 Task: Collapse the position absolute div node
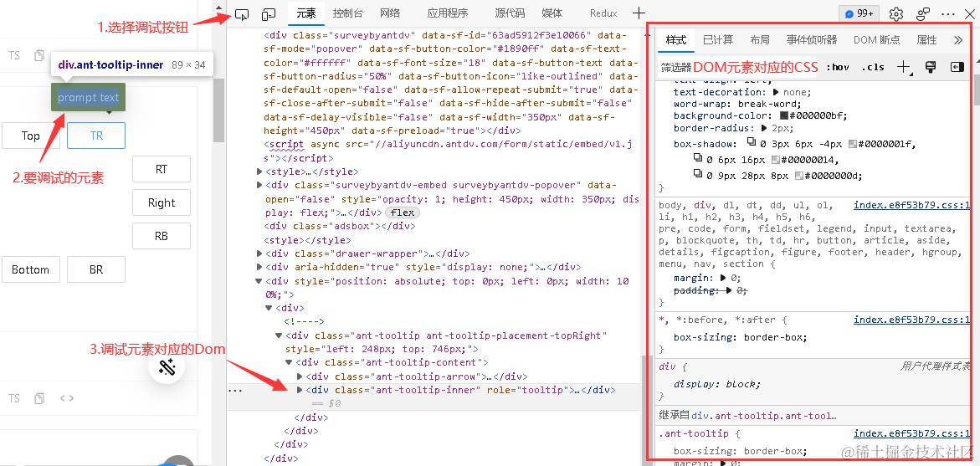(x=260, y=281)
